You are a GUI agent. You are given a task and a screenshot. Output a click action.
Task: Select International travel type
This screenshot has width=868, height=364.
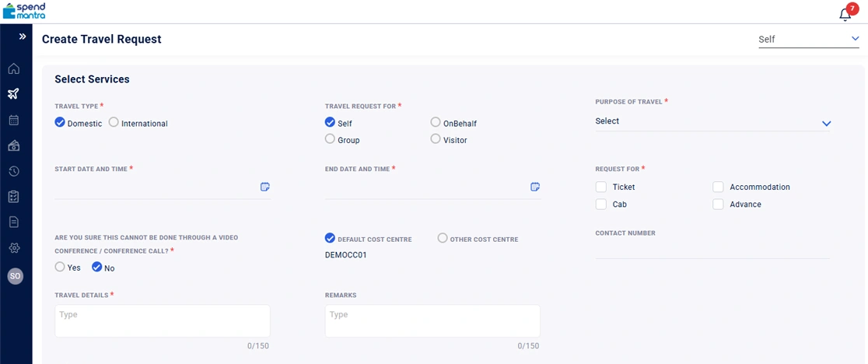pyautogui.click(x=114, y=123)
